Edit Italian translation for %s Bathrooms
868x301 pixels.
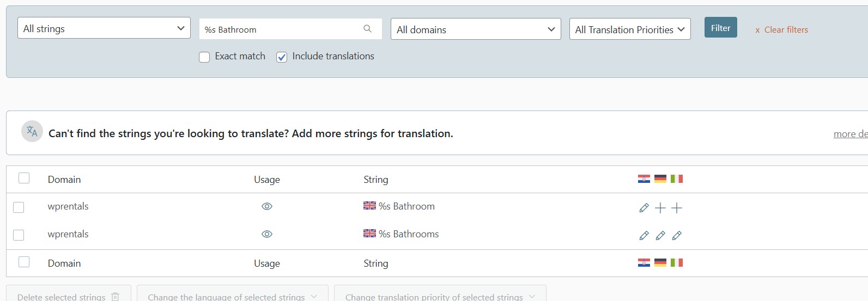pos(677,236)
